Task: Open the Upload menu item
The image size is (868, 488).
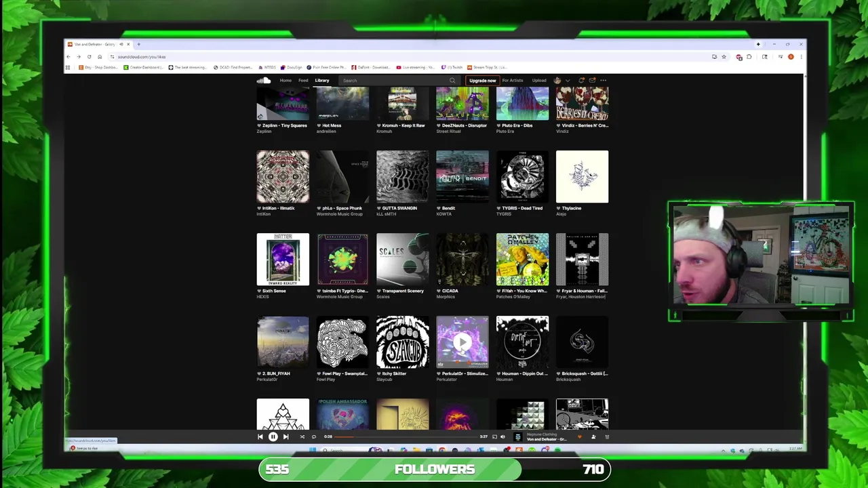Action: pos(539,81)
